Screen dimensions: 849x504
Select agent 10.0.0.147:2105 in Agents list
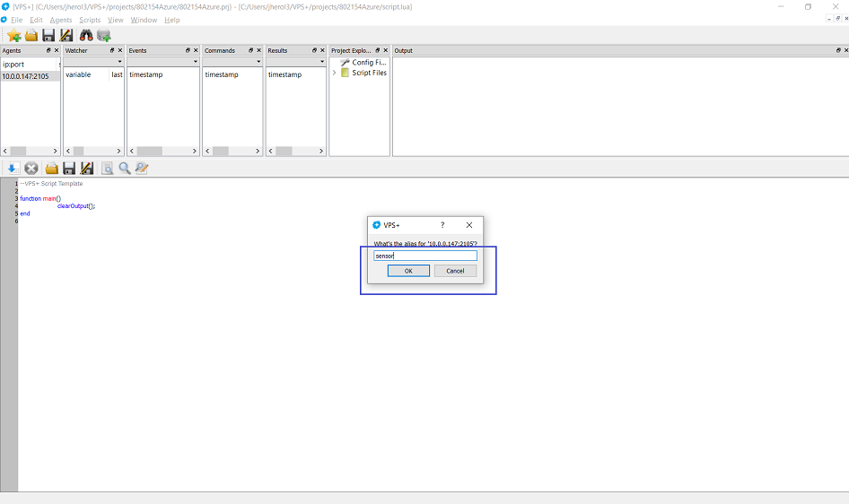coord(25,76)
